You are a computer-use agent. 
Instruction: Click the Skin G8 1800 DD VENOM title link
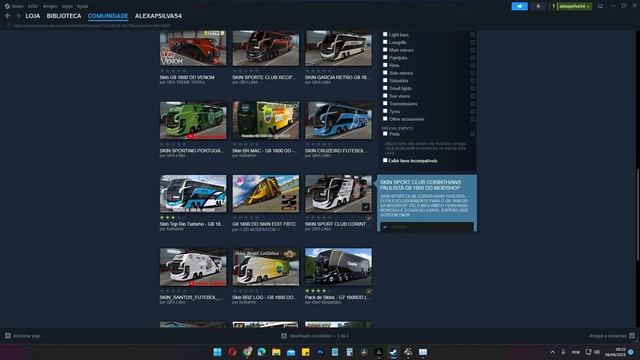point(187,77)
